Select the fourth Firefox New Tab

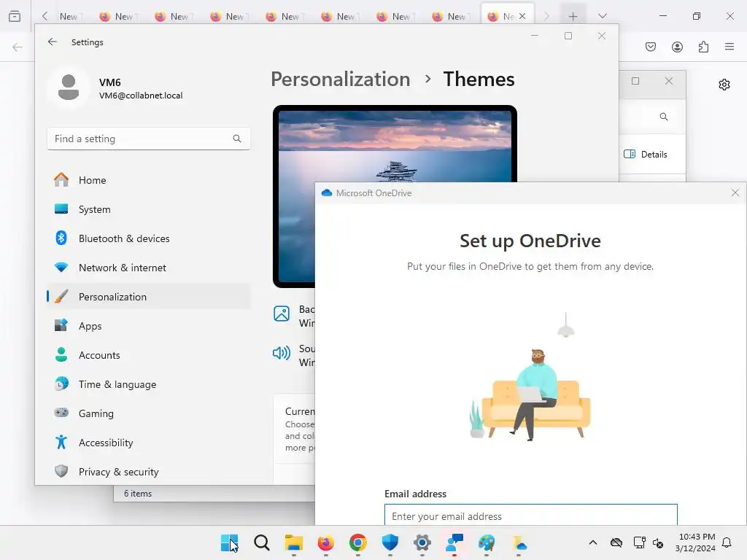pyautogui.click(x=230, y=16)
